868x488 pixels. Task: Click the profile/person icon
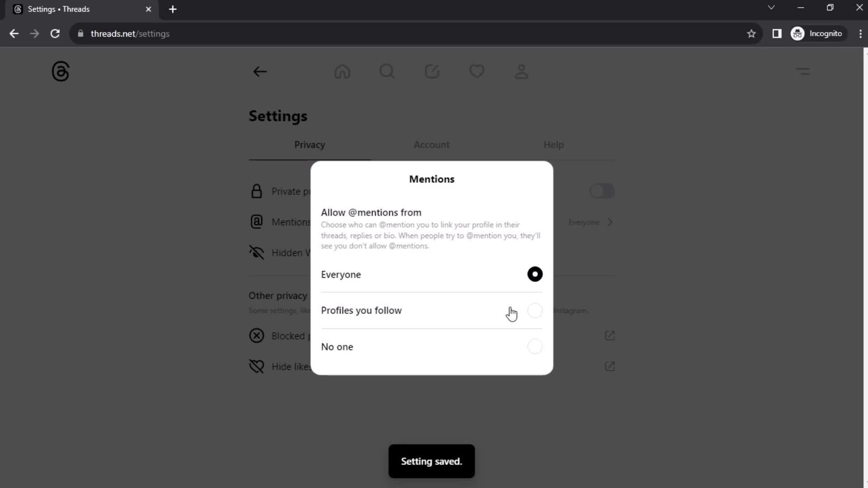522,71
